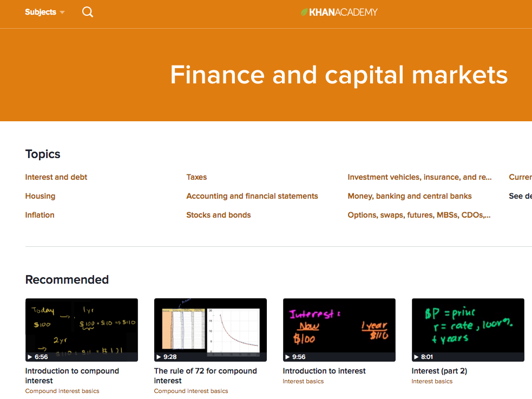Viewport: 532px width, 399px height.
Task: Click The rule of 72 title
Action: coord(205,376)
